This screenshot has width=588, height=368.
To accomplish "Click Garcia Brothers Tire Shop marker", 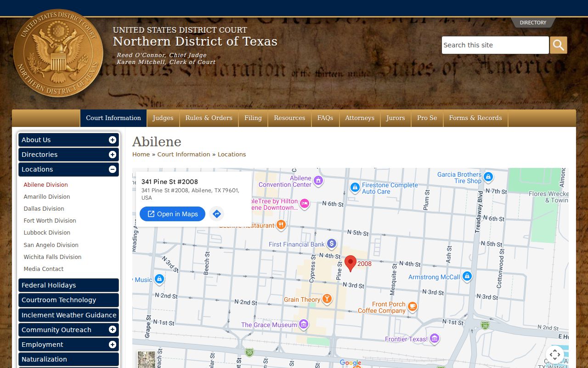I will click(x=488, y=177).
